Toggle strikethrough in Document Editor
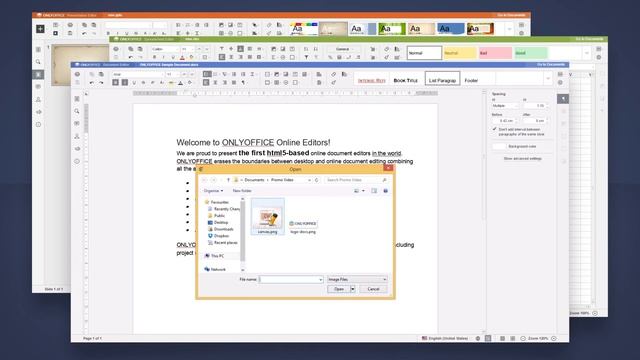The image size is (640, 360). (143, 82)
